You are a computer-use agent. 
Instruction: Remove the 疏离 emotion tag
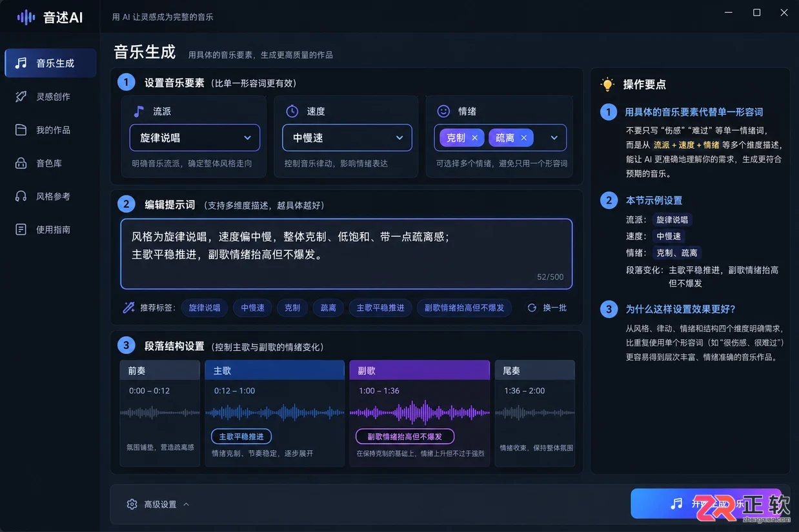pos(523,138)
